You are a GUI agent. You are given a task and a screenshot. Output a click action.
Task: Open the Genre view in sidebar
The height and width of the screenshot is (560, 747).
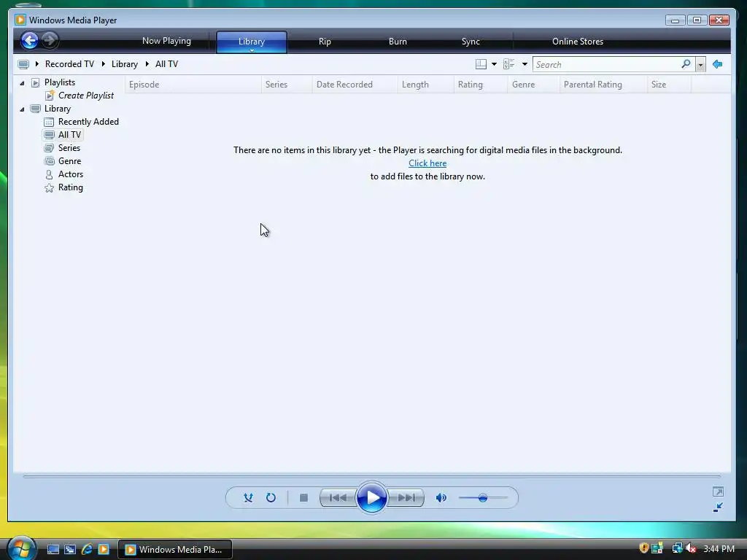tap(69, 161)
